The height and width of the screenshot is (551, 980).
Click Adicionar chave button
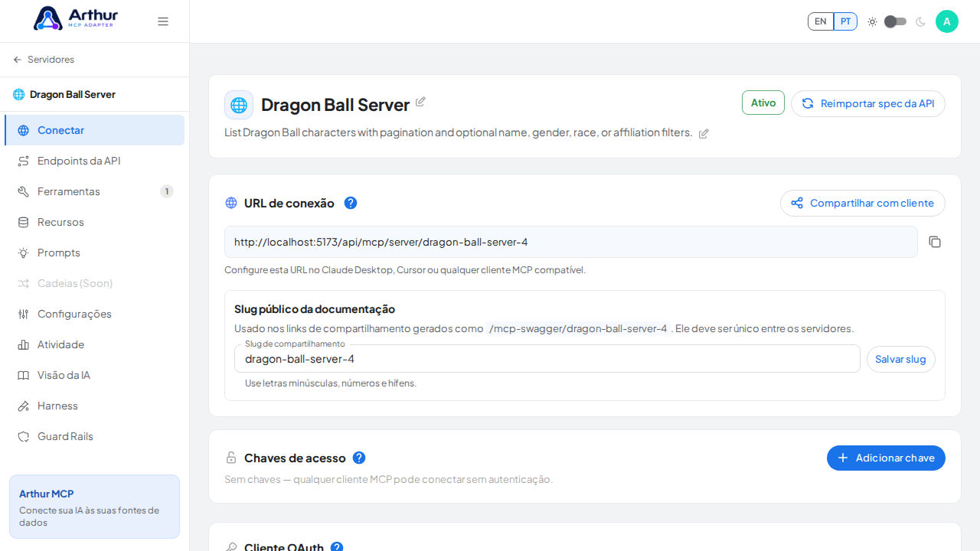click(886, 458)
